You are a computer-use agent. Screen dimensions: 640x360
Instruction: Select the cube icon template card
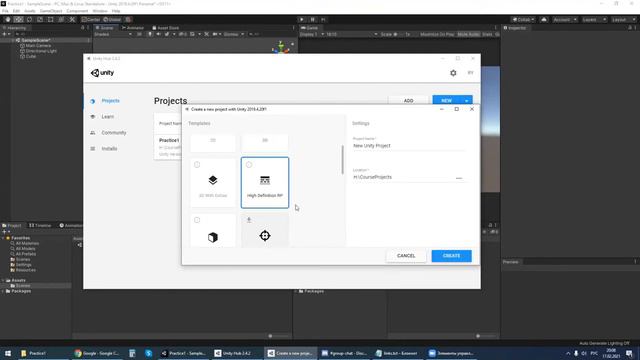(213, 231)
